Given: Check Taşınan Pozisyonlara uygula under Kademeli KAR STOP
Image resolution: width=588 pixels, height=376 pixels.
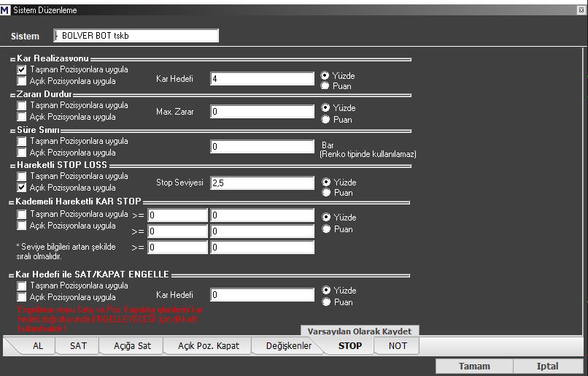Looking at the screenshot, I should pos(22,214).
